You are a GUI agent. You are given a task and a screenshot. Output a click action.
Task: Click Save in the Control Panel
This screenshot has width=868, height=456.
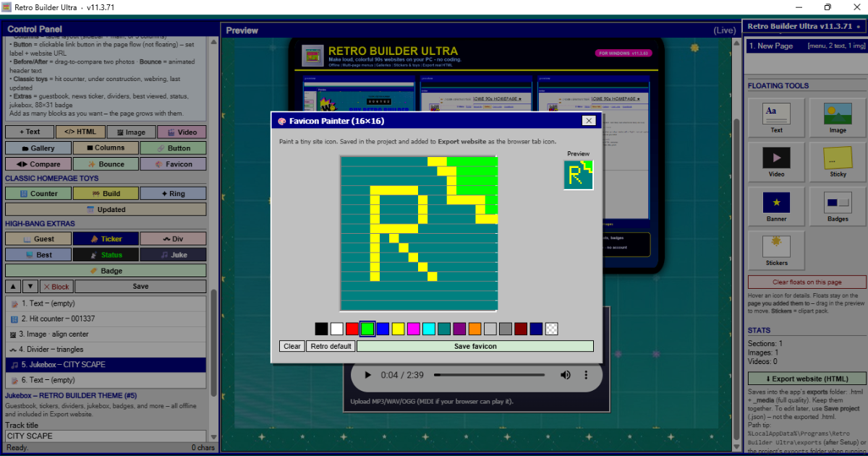140,287
